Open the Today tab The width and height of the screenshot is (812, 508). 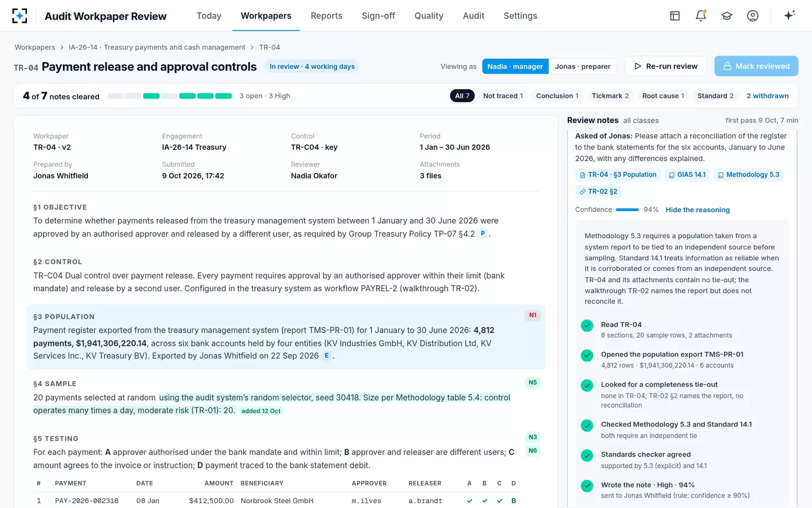click(209, 16)
